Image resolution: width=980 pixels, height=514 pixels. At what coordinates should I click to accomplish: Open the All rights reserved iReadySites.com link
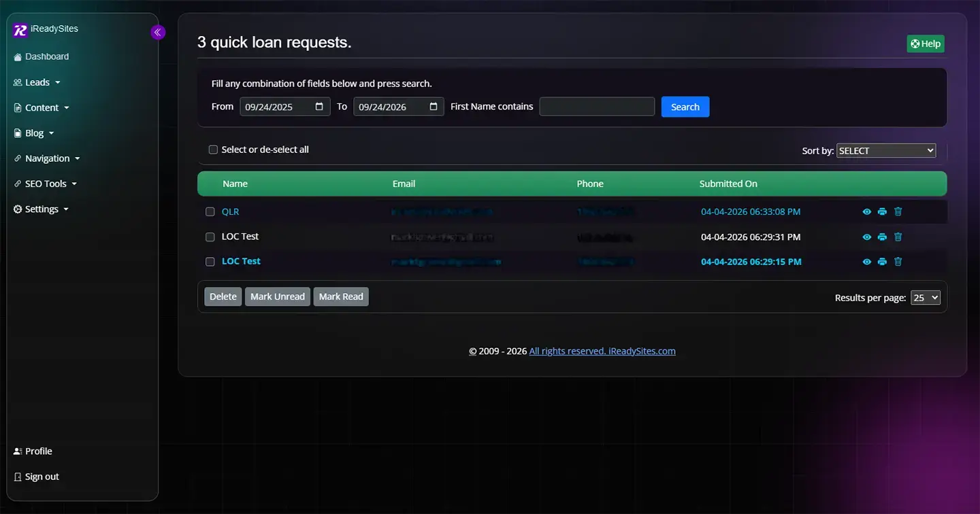pos(602,352)
